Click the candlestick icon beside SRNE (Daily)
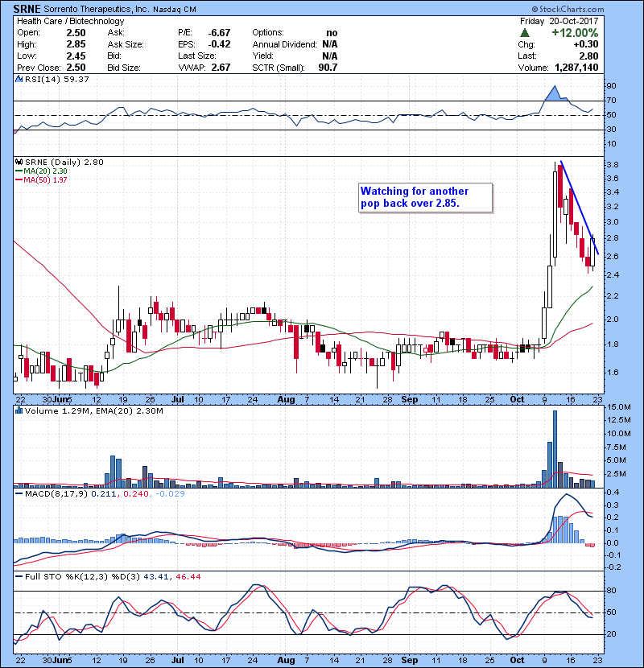The height and width of the screenshot is (668, 644). click(x=19, y=162)
